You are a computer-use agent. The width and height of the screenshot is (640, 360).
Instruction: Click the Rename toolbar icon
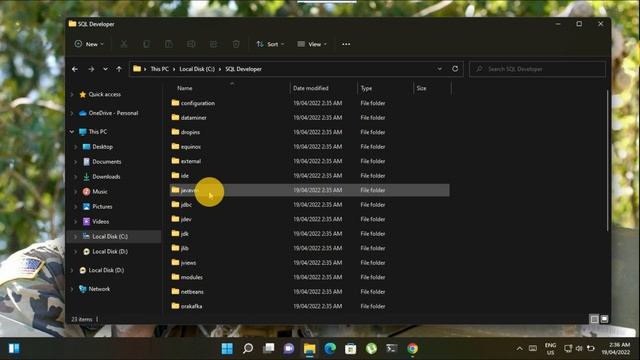click(x=191, y=44)
